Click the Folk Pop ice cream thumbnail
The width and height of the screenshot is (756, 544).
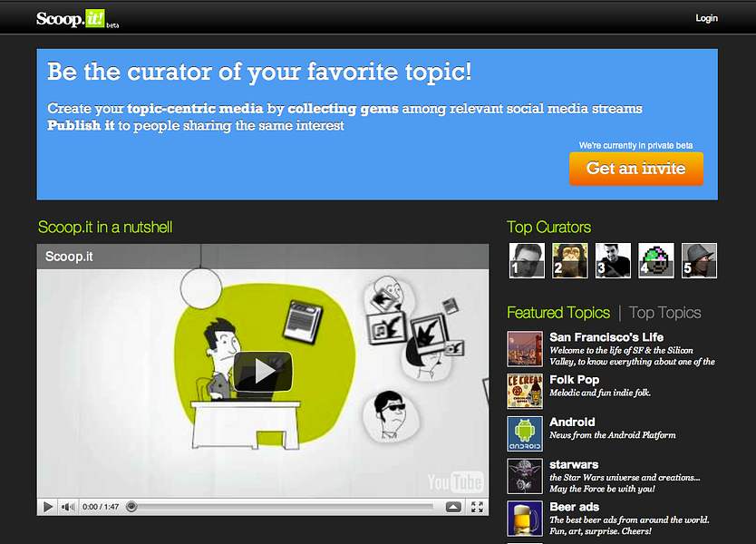point(525,391)
